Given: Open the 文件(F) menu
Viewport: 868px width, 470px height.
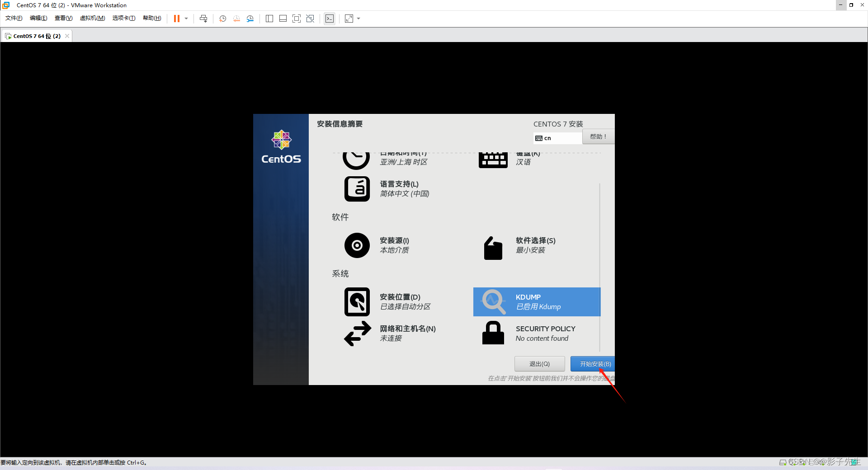Looking at the screenshot, I should pos(14,18).
